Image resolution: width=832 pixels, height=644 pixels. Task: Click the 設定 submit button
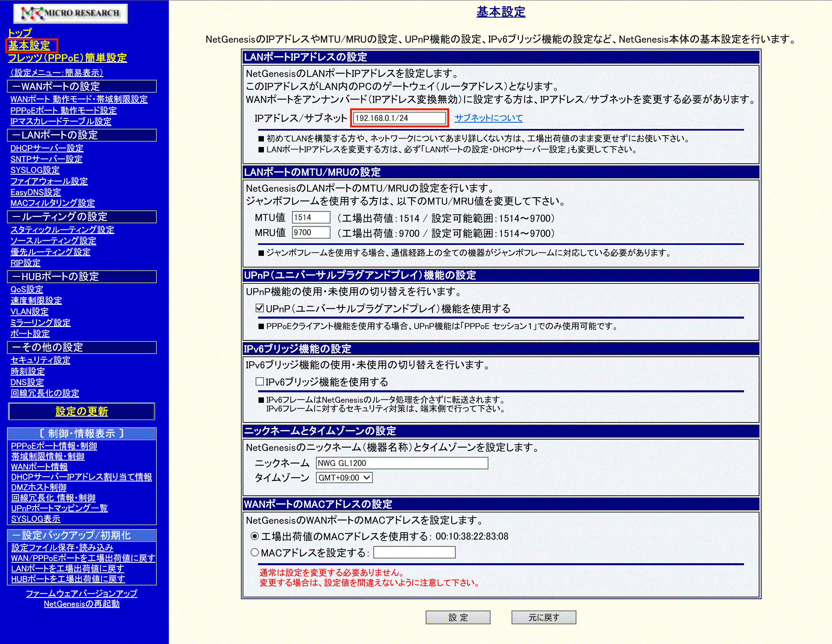[458, 618]
